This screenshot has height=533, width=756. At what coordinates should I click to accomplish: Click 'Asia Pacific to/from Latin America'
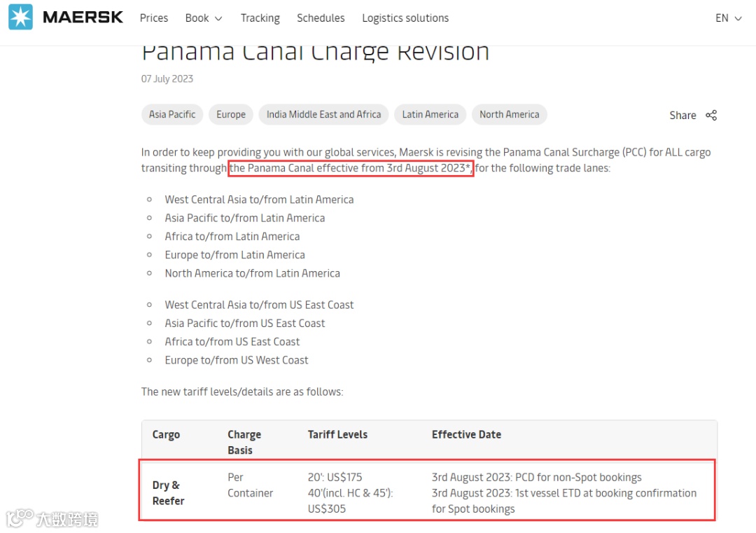click(244, 218)
